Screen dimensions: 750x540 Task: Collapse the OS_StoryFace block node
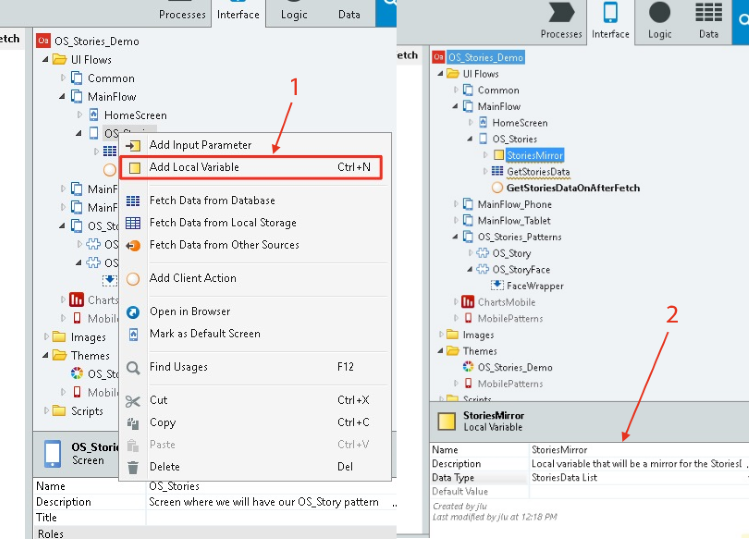coord(471,270)
